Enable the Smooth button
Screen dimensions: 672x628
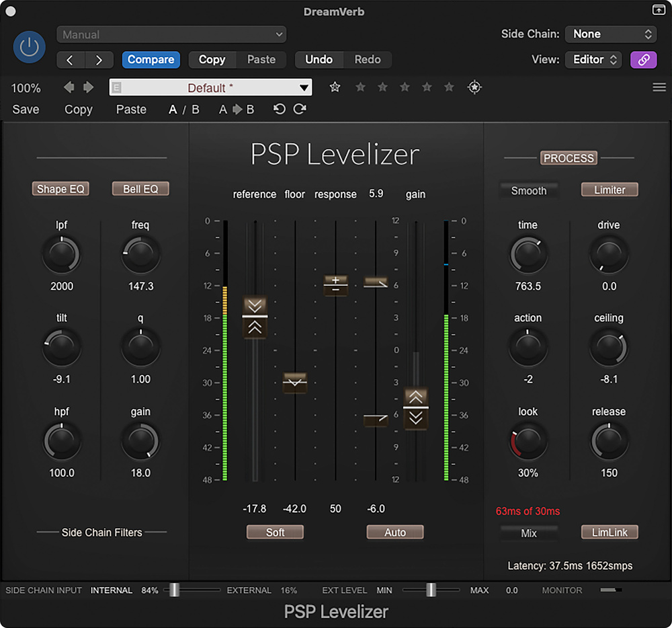click(529, 190)
